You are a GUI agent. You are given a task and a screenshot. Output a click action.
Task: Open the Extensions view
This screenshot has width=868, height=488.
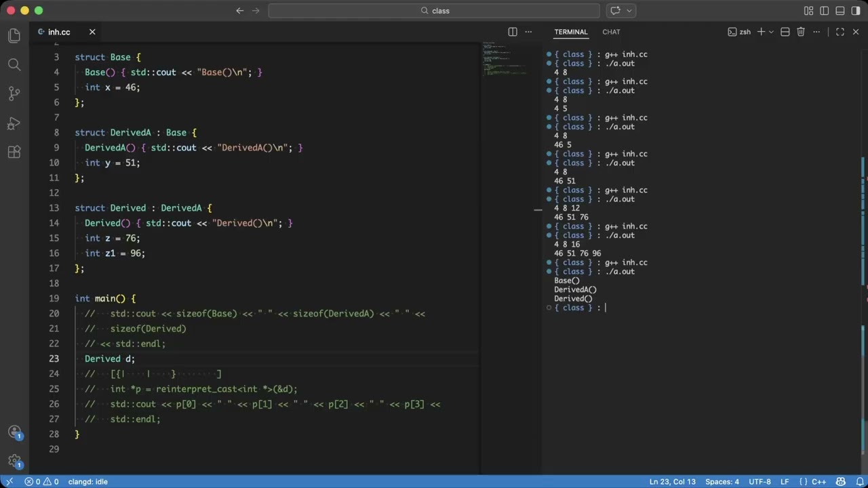[14, 152]
